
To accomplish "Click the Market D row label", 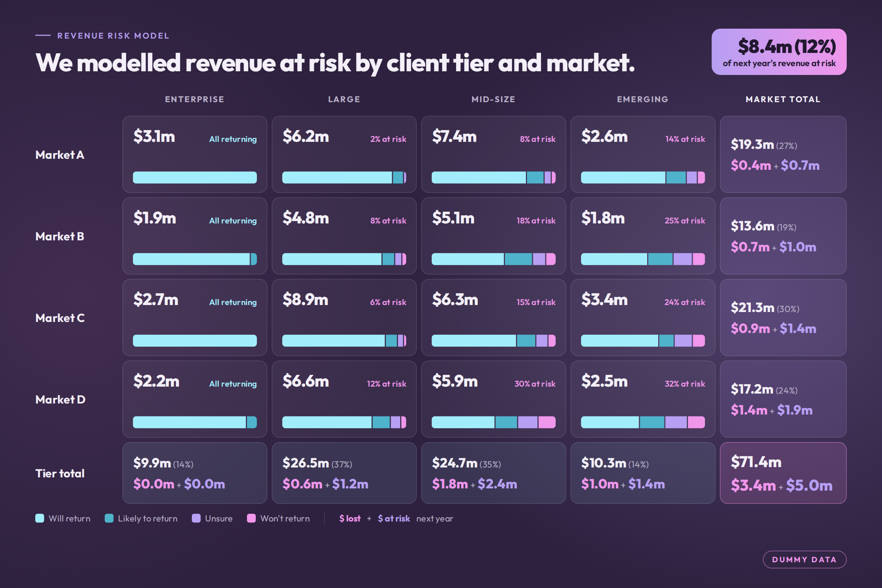I will point(60,400).
